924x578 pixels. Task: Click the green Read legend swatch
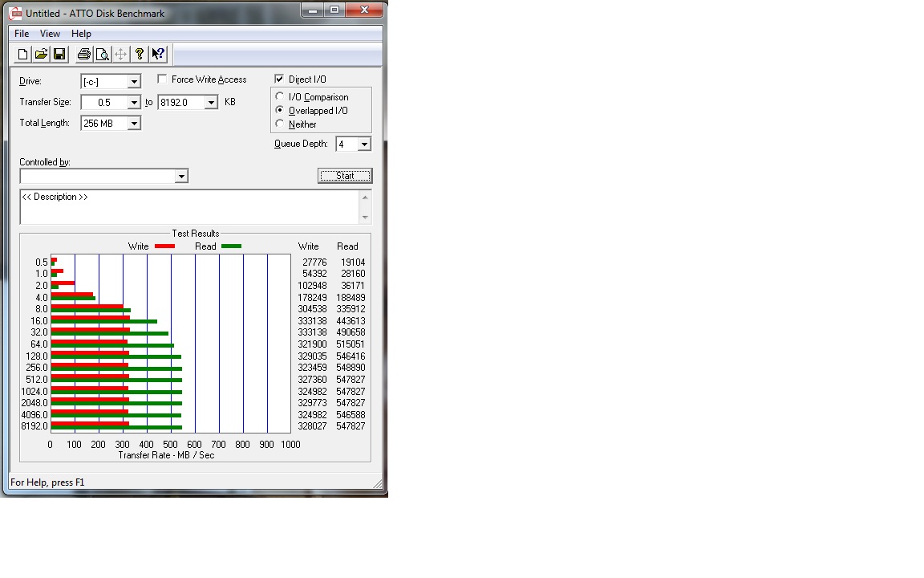pyautogui.click(x=231, y=246)
